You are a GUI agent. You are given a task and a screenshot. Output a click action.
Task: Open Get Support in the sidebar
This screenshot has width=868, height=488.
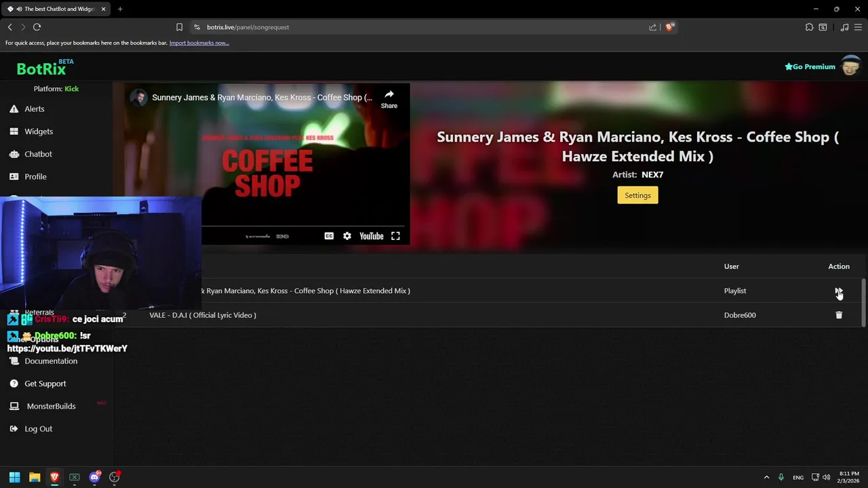coord(45,384)
